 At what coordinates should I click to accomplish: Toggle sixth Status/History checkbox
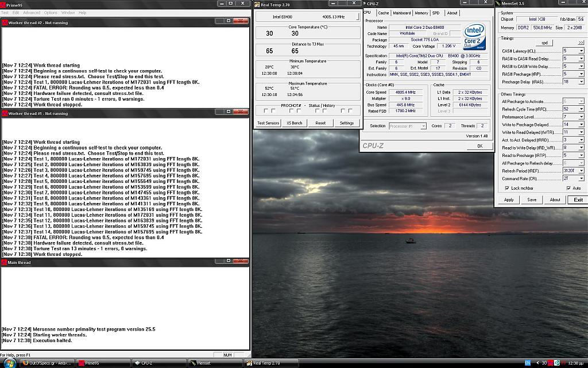click(325, 111)
